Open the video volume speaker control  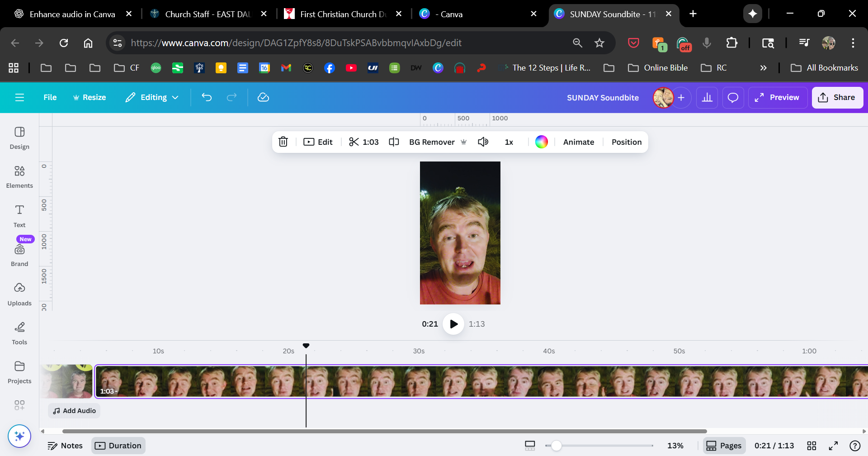click(483, 142)
